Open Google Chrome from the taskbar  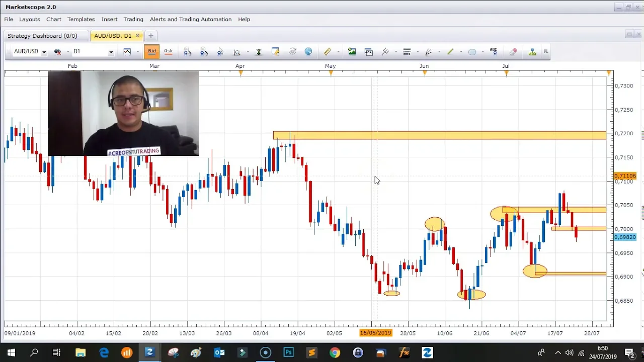pyautogui.click(x=335, y=352)
